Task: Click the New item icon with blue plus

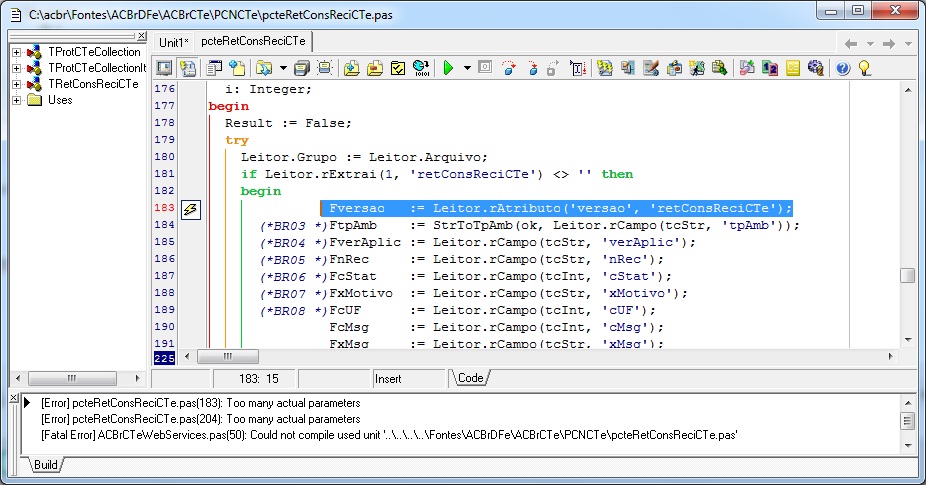Action: point(237,69)
